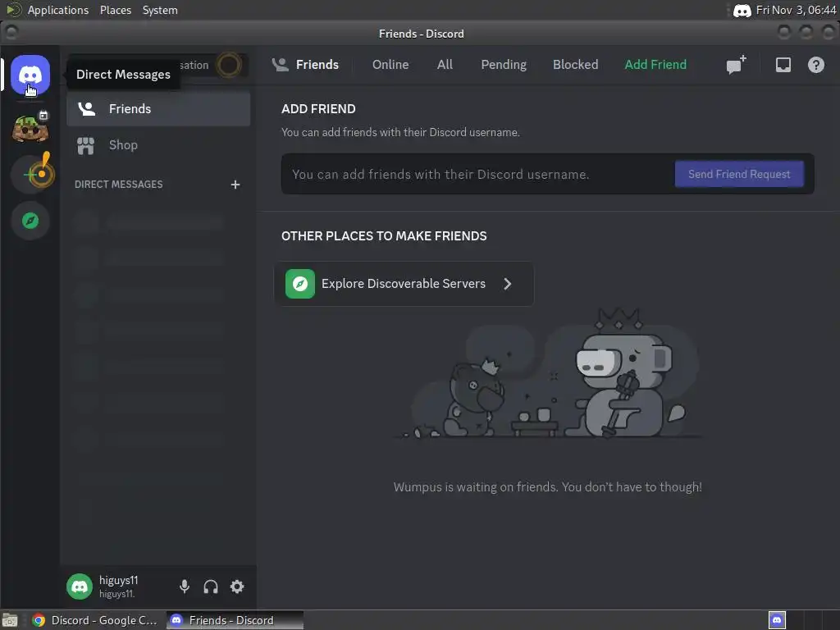Viewport: 840px width, 630px height.
Task: Switch to the Online tab
Action: tap(390, 65)
